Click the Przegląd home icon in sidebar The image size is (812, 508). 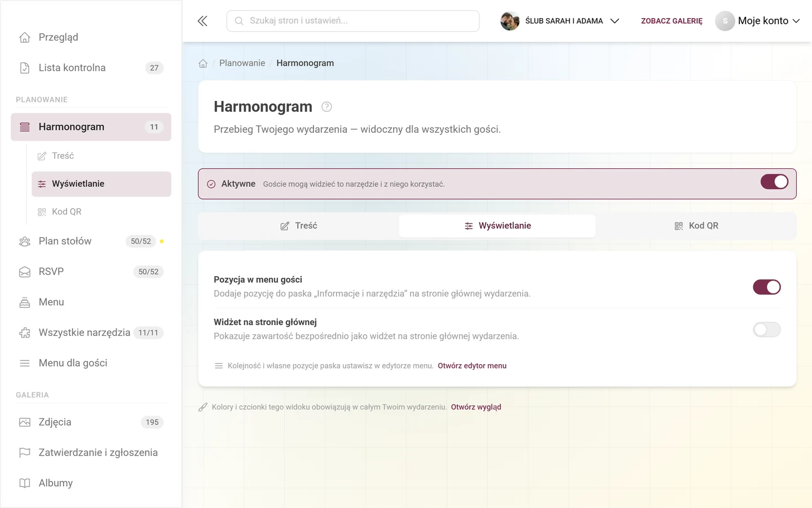(25, 37)
